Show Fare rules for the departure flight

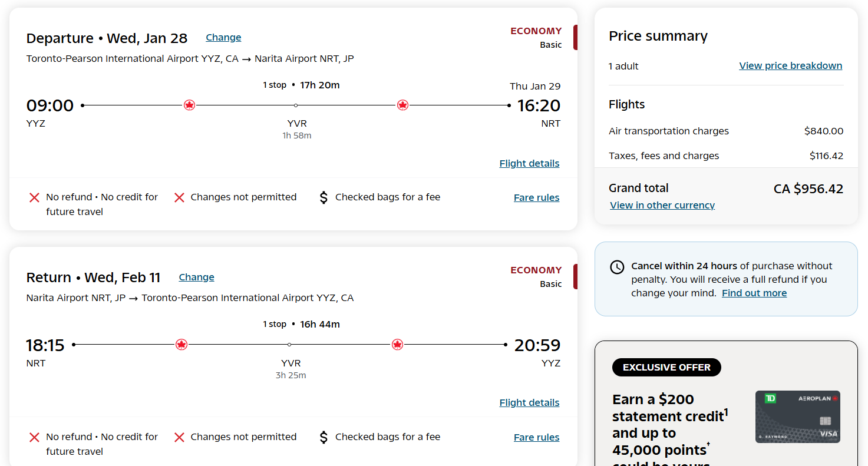click(x=536, y=198)
